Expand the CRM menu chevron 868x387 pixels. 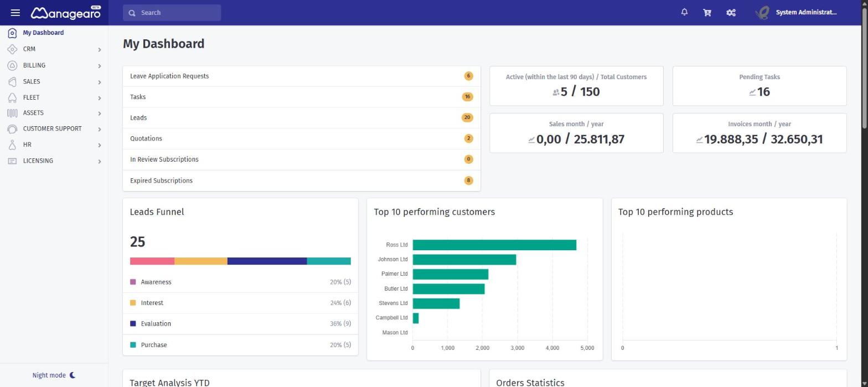click(x=100, y=50)
